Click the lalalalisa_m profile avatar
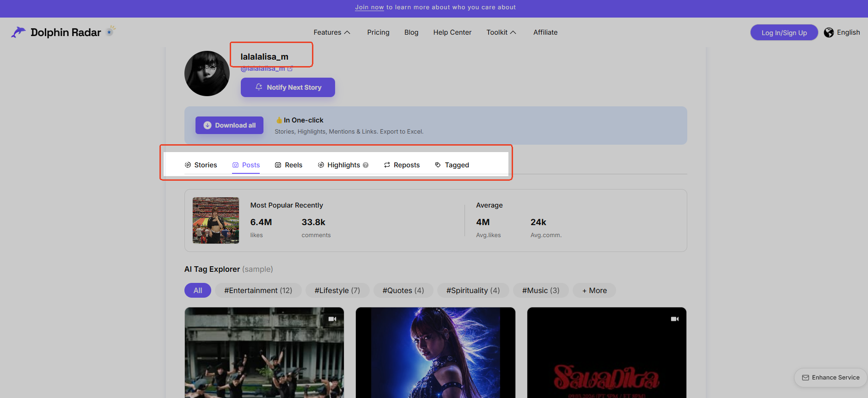868x398 pixels. [x=207, y=73]
